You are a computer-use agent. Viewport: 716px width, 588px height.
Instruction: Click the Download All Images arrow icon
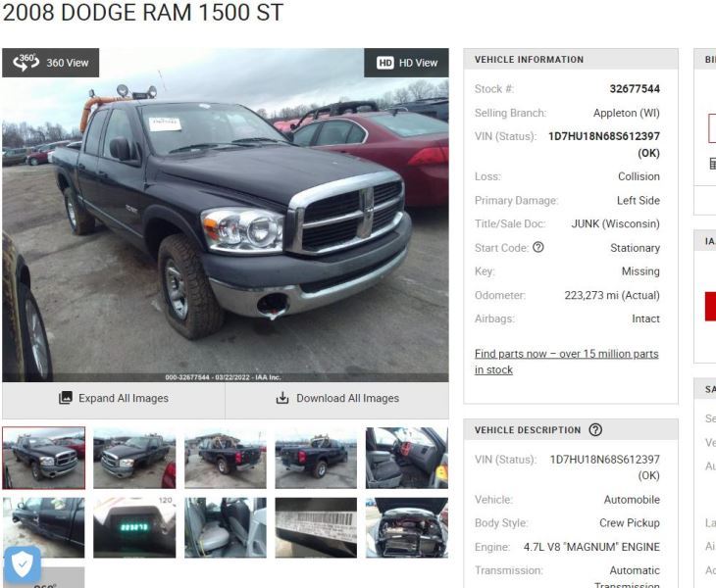click(x=282, y=398)
